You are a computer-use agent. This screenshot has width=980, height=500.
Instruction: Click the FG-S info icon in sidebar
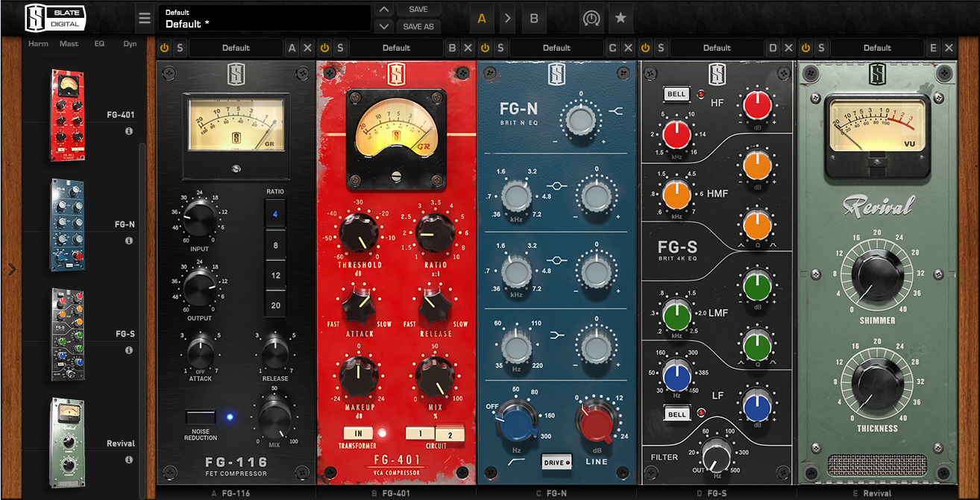[128, 350]
